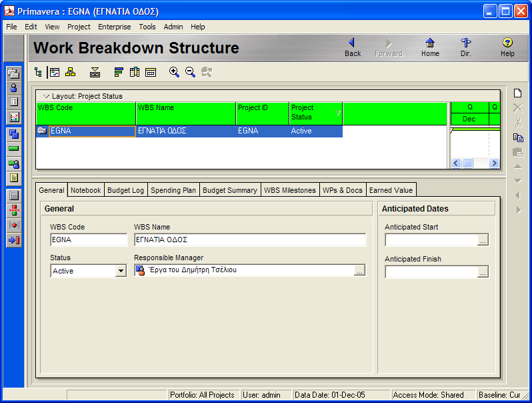Open the File menu

point(11,27)
